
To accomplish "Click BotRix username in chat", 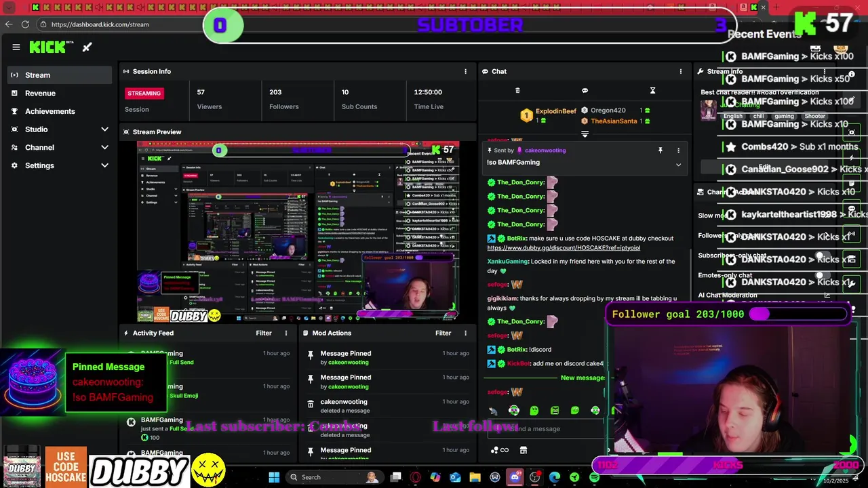I will 516,239.
